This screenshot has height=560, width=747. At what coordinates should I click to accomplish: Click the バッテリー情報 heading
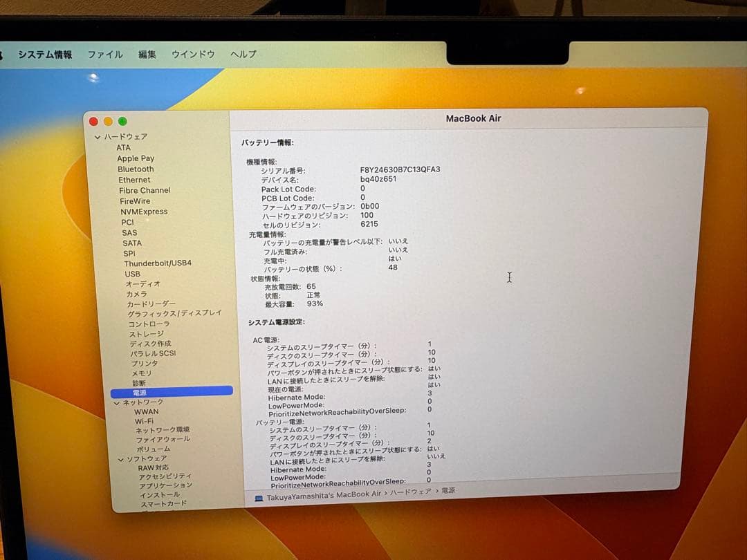point(267,143)
